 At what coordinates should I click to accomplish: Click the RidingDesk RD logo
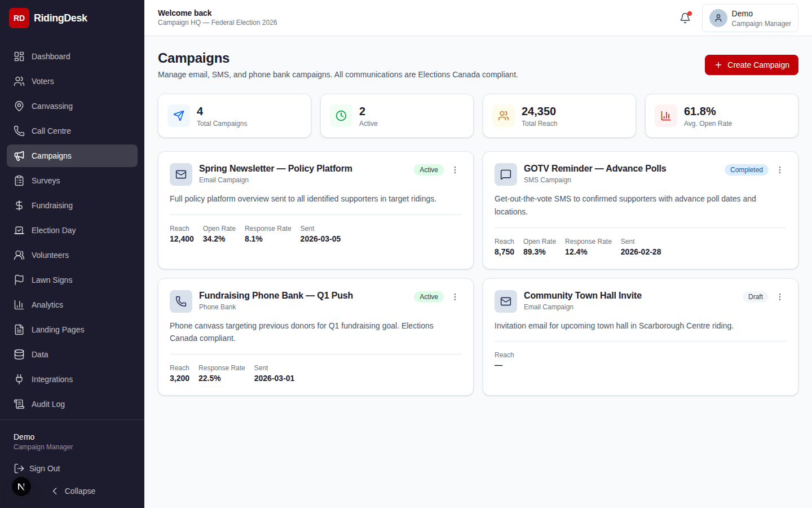point(19,17)
